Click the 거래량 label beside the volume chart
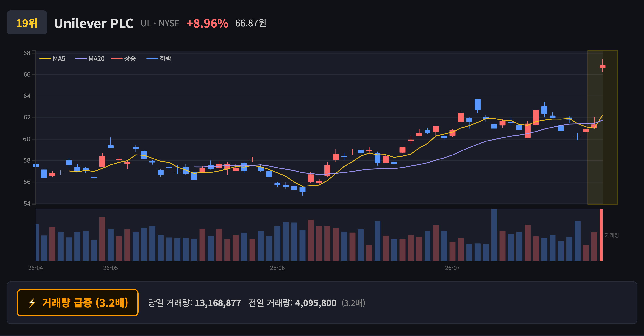This screenshot has height=336, width=644. [612, 235]
